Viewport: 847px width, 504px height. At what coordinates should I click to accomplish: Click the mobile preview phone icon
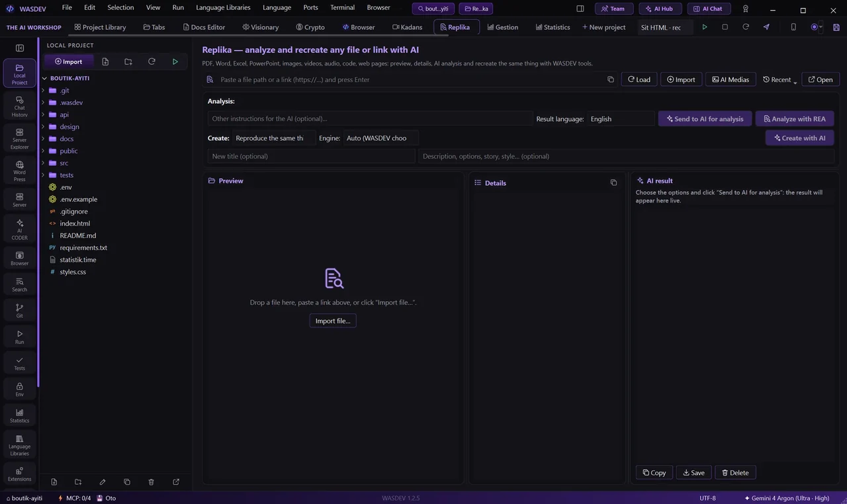click(x=793, y=27)
